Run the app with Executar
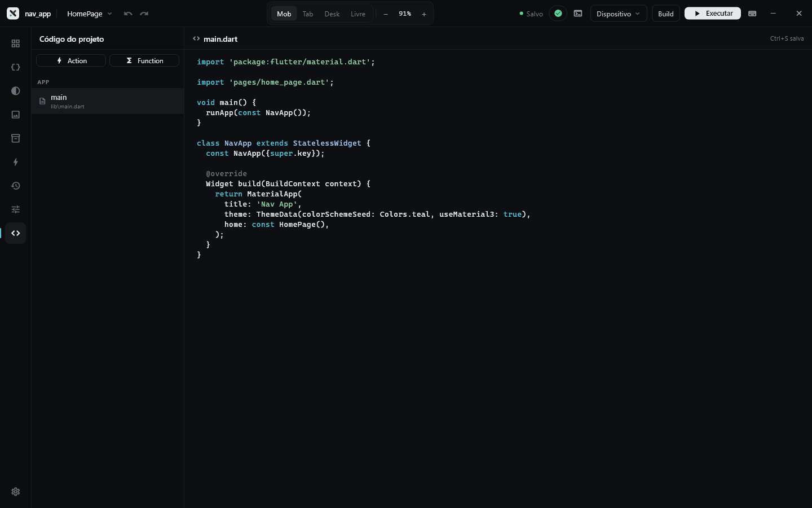The image size is (812, 508). 713,14
